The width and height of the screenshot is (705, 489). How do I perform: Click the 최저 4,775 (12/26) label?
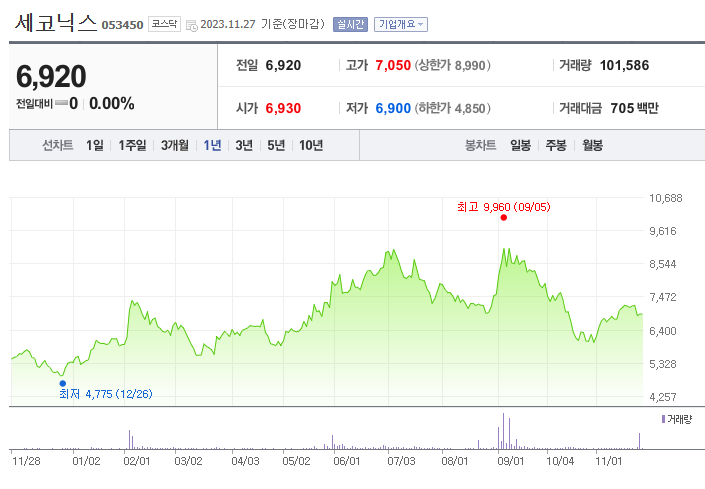106,394
